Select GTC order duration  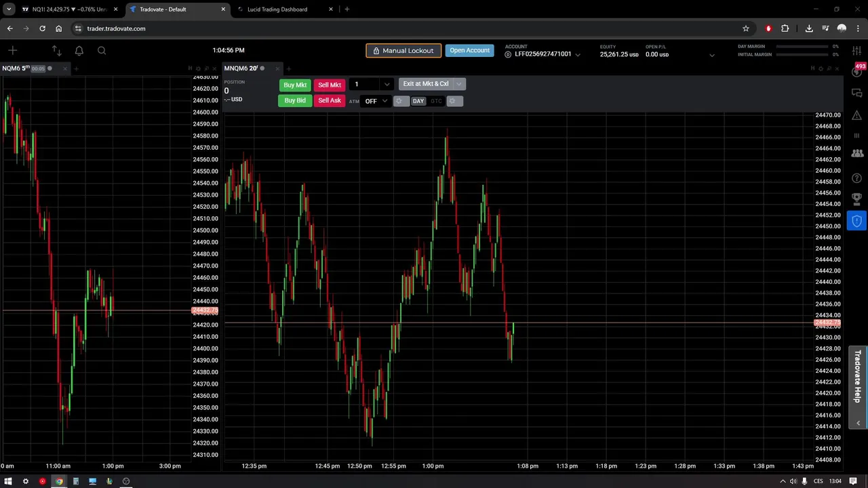tap(436, 101)
